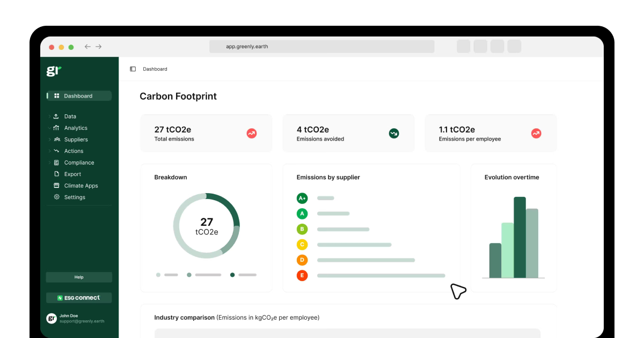Image resolution: width=644 pixels, height=338 pixels.
Task: Open Settings from sidebar
Action: [75, 197]
